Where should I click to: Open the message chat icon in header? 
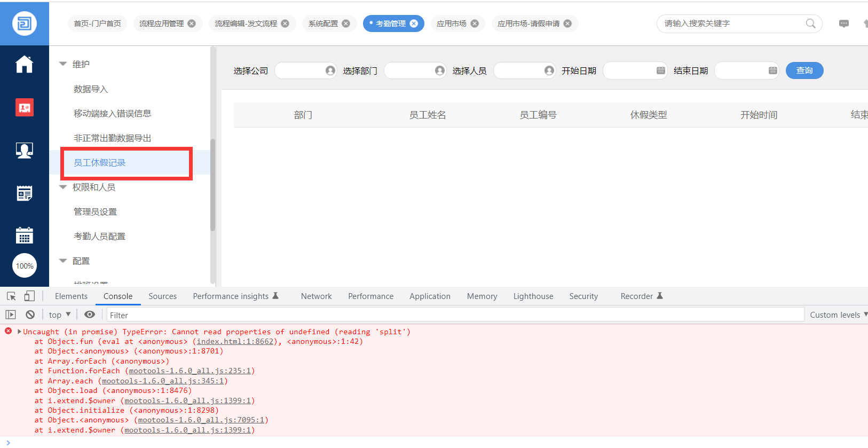(x=844, y=23)
